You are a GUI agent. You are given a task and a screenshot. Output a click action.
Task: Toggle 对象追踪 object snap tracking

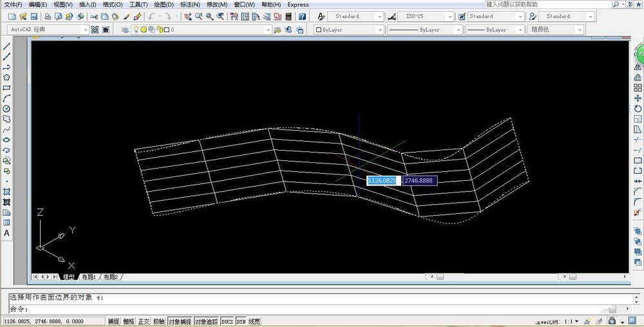(x=206, y=322)
